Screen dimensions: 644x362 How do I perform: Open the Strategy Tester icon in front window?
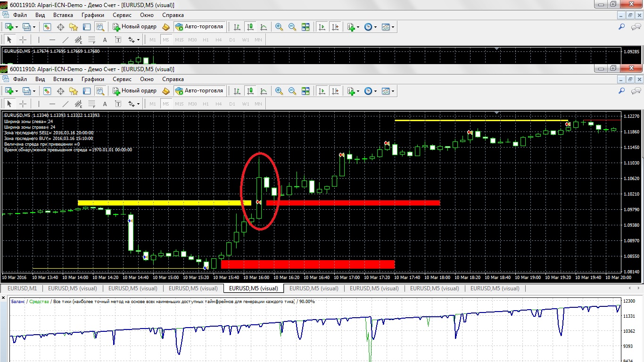tap(100, 91)
